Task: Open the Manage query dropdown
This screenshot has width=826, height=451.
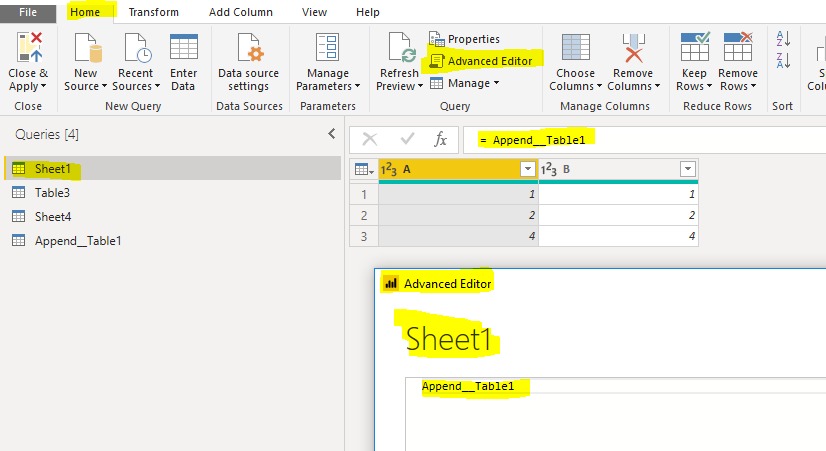Action: click(465, 83)
